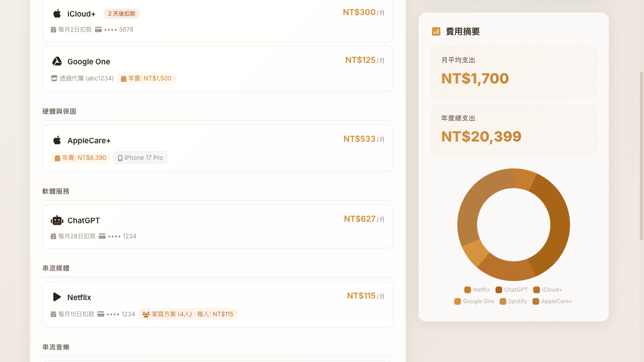644x362 pixels.
Task: Toggle ChatGPT legend entry in chart
Action: click(512, 290)
